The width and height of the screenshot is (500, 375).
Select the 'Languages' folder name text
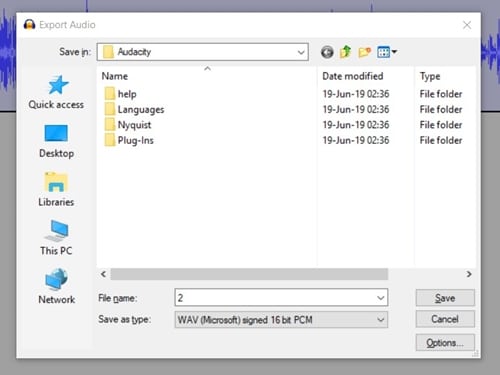coord(141,109)
